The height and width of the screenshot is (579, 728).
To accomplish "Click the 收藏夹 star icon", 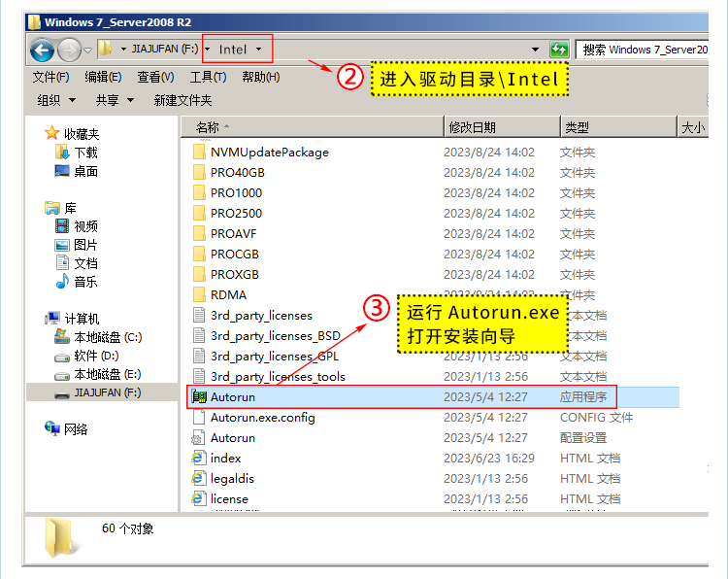I will (x=52, y=133).
